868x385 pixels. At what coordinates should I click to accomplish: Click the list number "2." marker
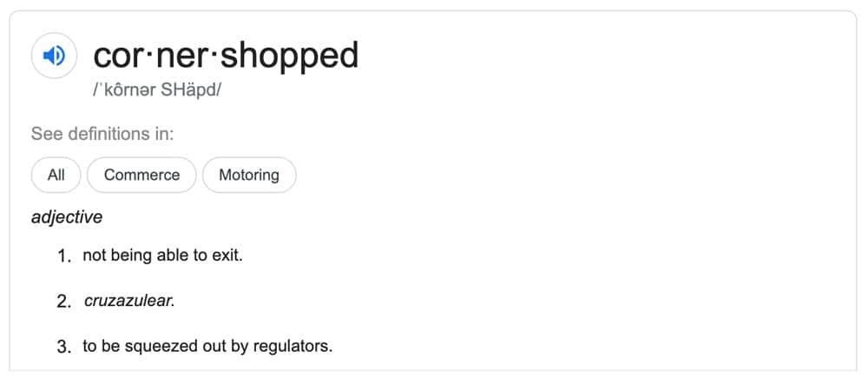pos(63,302)
